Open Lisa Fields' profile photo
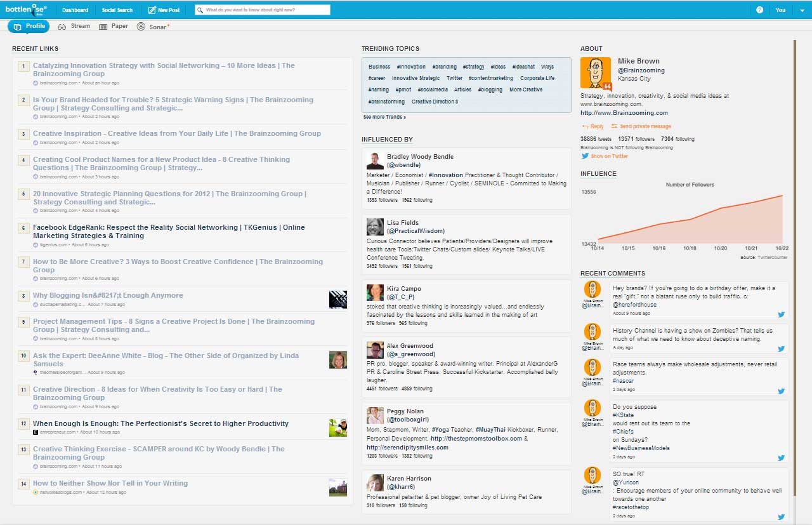Screen dimensions: 812x525 375,227
